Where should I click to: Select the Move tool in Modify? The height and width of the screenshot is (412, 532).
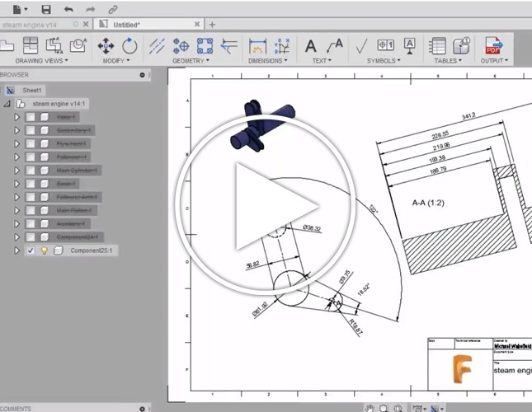106,46
